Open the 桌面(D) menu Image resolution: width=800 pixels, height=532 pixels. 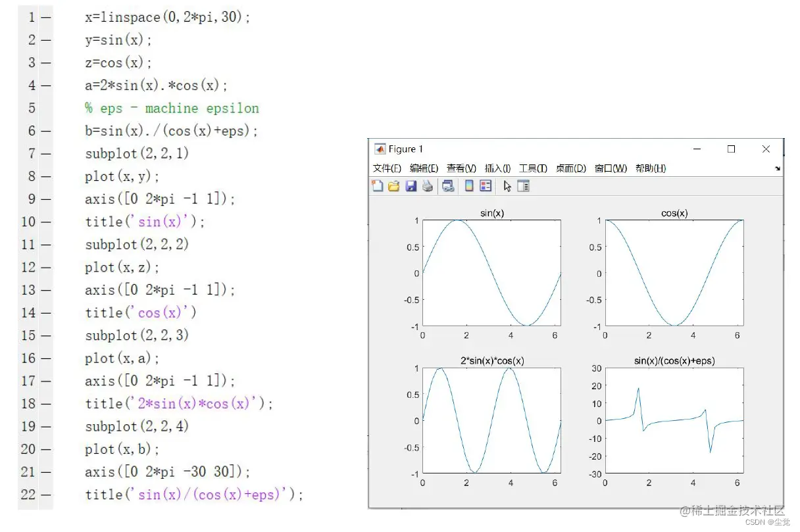pyautogui.click(x=570, y=168)
